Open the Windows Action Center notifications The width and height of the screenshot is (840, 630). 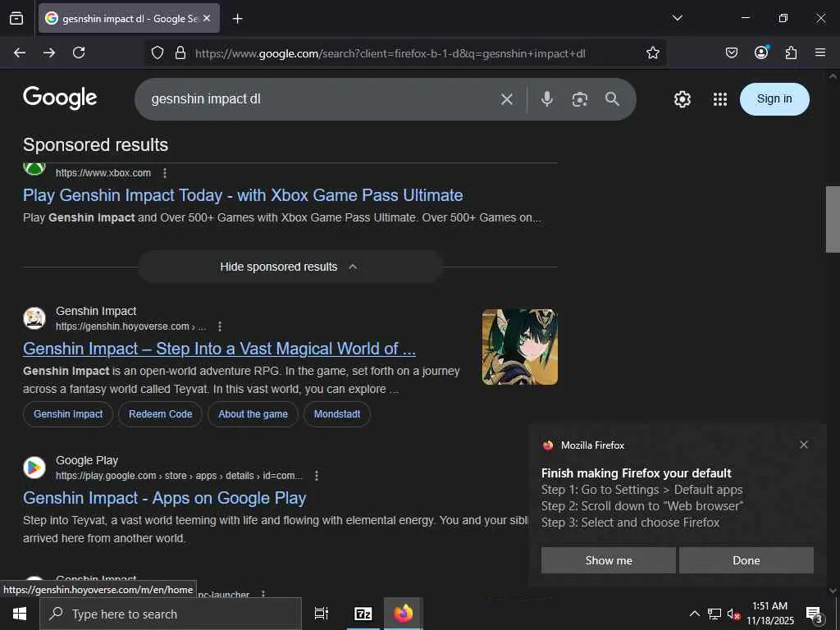pyautogui.click(x=815, y=614)
